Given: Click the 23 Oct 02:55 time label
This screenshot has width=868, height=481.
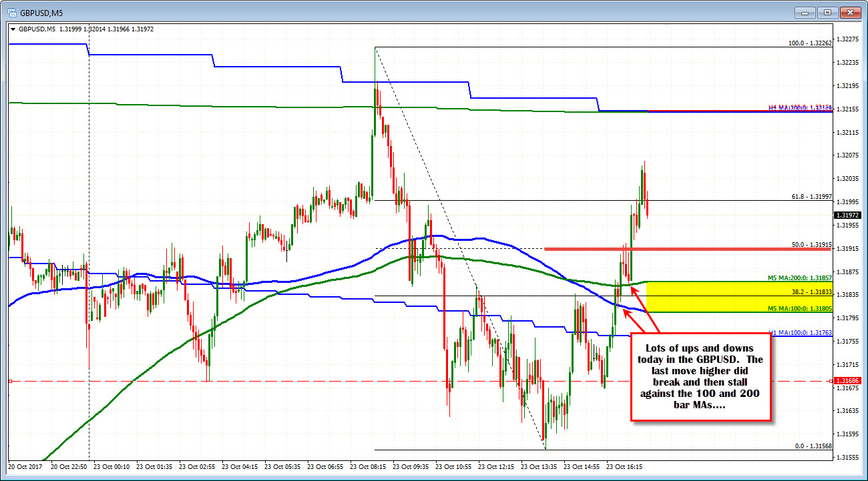Looking at the screenshot, I should click(x=198, y=467).
